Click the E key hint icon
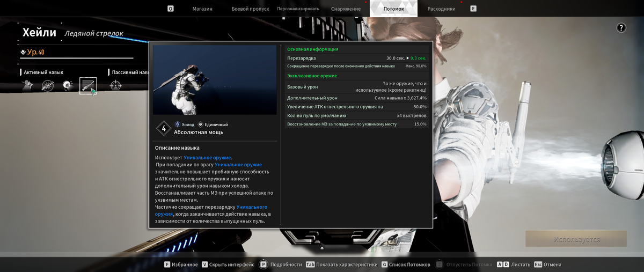This screenshot has height=272, width=644. click(x=473, y=9)
